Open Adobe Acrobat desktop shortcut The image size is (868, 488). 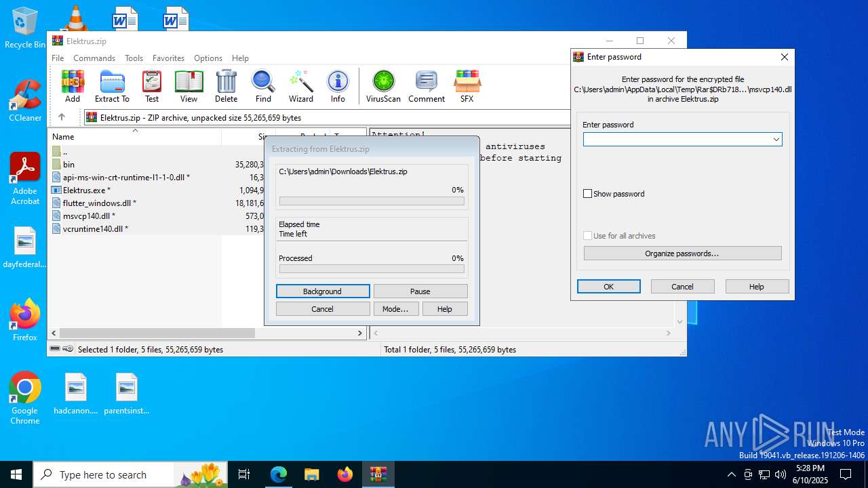click(x=25, y=178)
